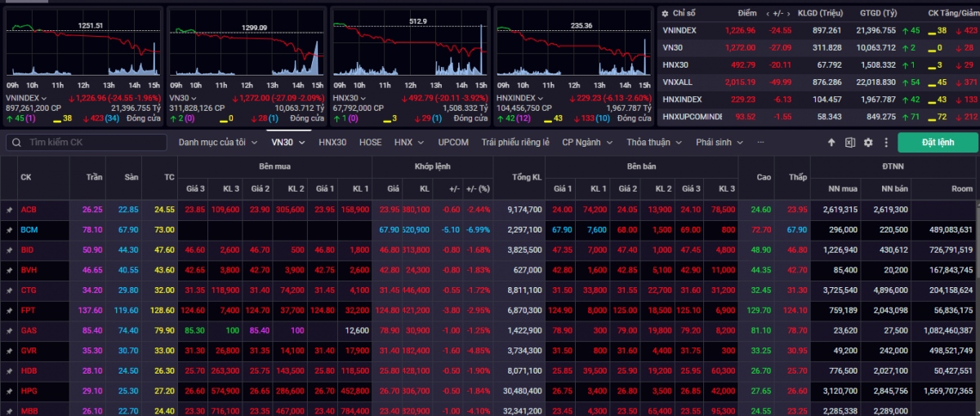This screenshot has width=980, height=416.
Task: Toggle pin on the CTG row
Action: click(x=9, y=290)
